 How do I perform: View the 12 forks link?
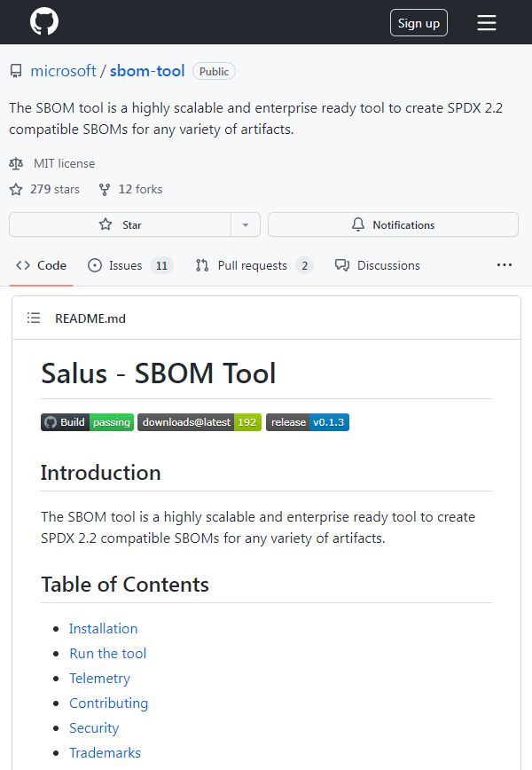pos(130,189)
